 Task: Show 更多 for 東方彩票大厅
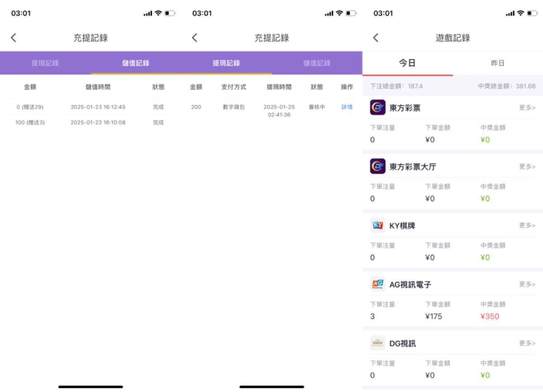point(527,166)
